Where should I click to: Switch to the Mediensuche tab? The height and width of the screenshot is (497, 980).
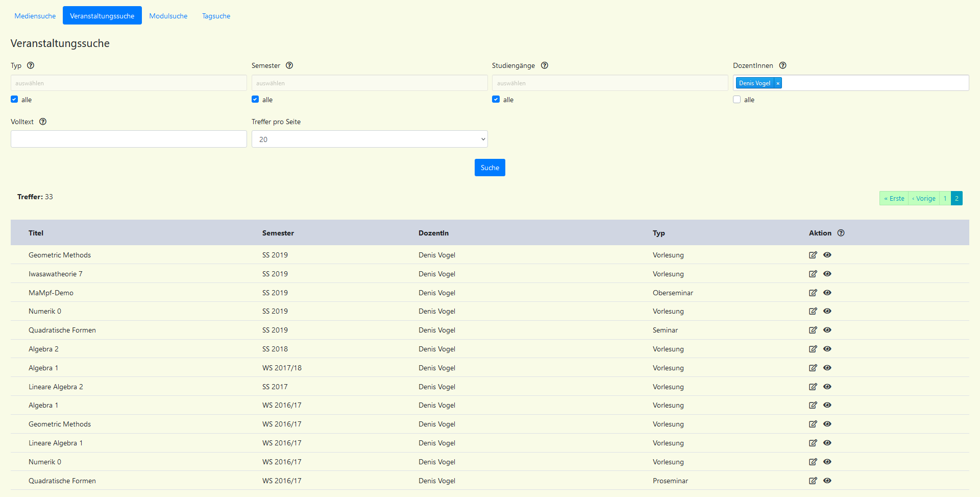click(35, 16)
